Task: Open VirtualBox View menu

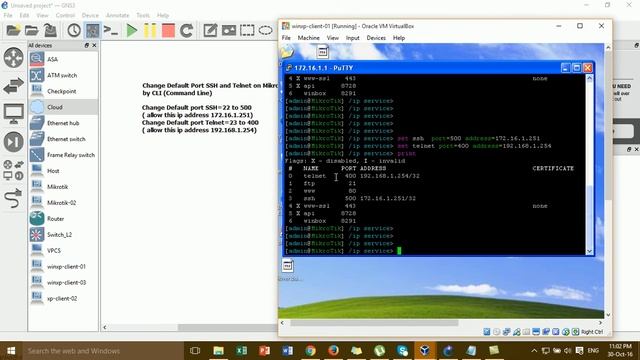Action: tap(333, 38)
